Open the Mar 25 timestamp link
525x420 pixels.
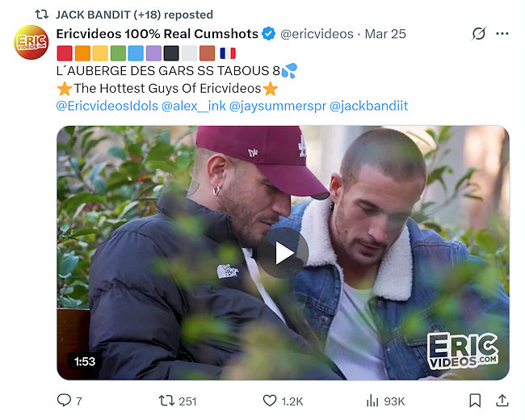click(385, 34)
